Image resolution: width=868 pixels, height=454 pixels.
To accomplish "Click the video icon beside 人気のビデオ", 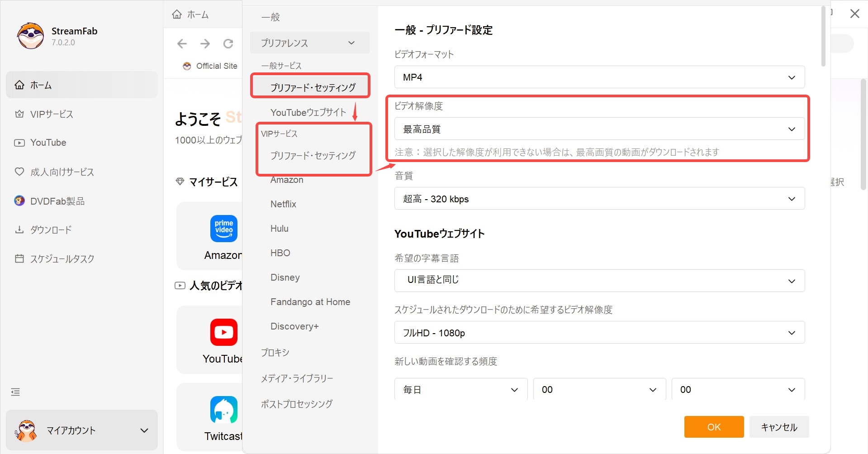I will click(x=180, y=286).
